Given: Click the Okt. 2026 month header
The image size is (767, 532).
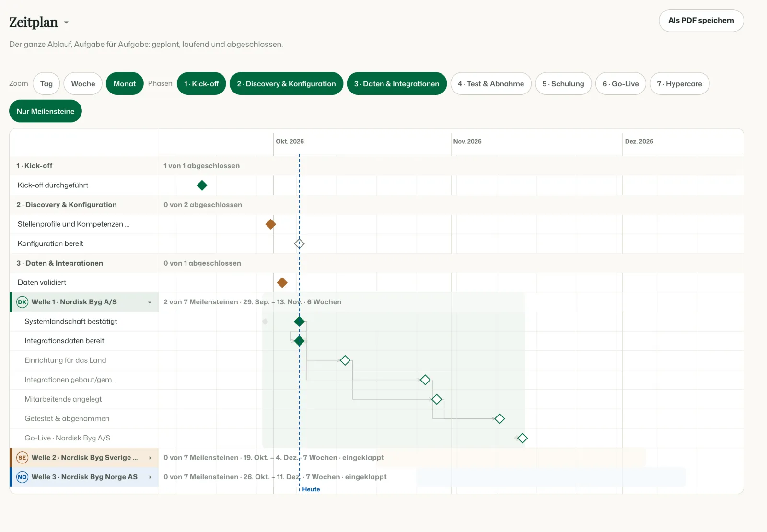Looking at the screenshot, I should [290, 141].
